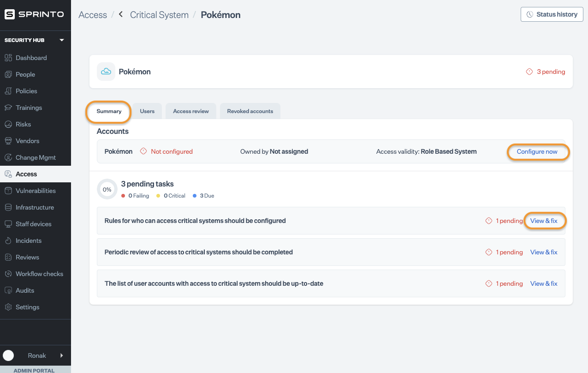Open the Revoked accounts tab
This screenshot has width=588, height=373.
250,111
